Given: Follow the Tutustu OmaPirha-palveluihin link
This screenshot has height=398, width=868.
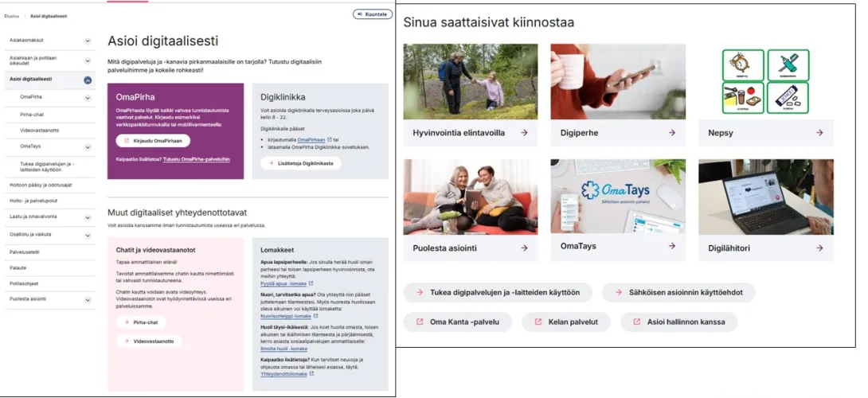Looking at the screenshot, I should (x=197, y=159).
